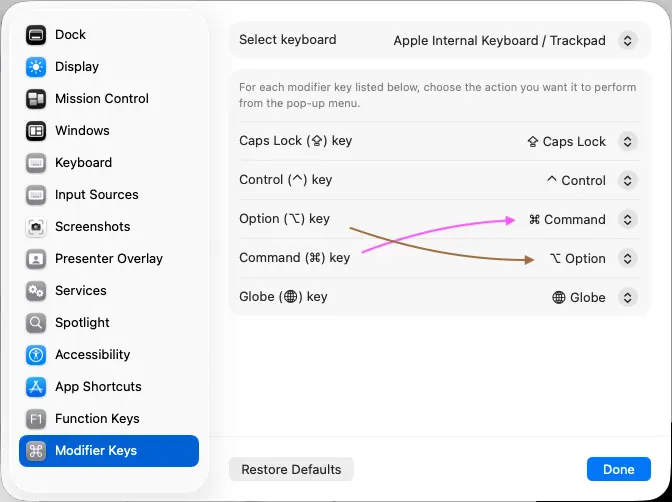Open the Globe key action popup
672x502 pixels.
[627, 297]
